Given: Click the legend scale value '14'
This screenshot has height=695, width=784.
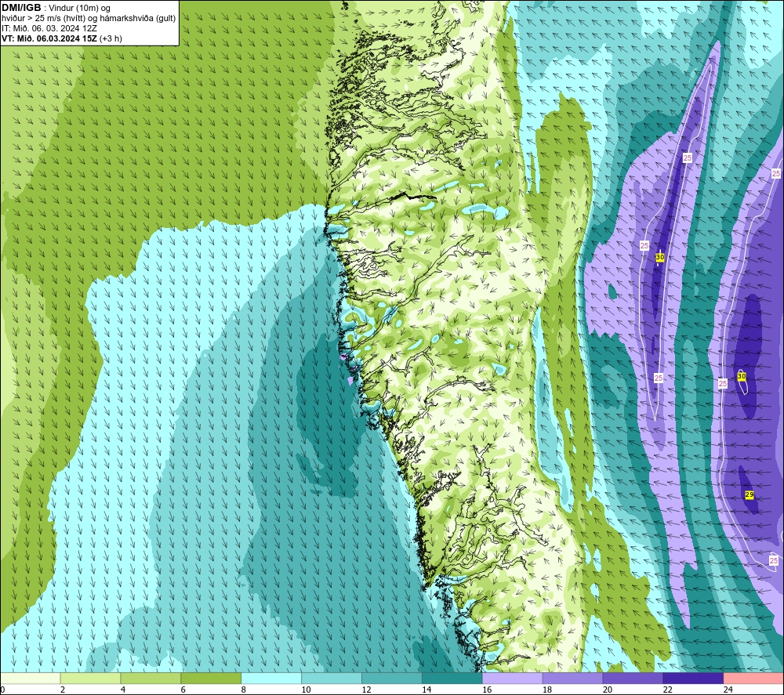Looking at the screenshot, I should click(426, 690).
